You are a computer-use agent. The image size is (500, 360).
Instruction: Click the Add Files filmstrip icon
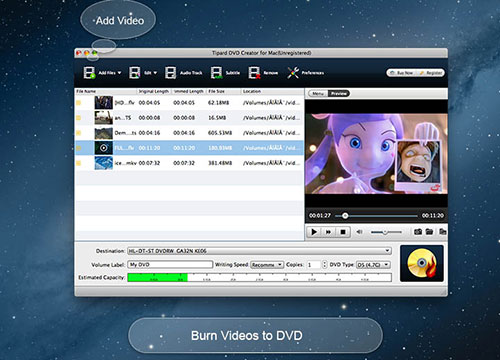89,73
